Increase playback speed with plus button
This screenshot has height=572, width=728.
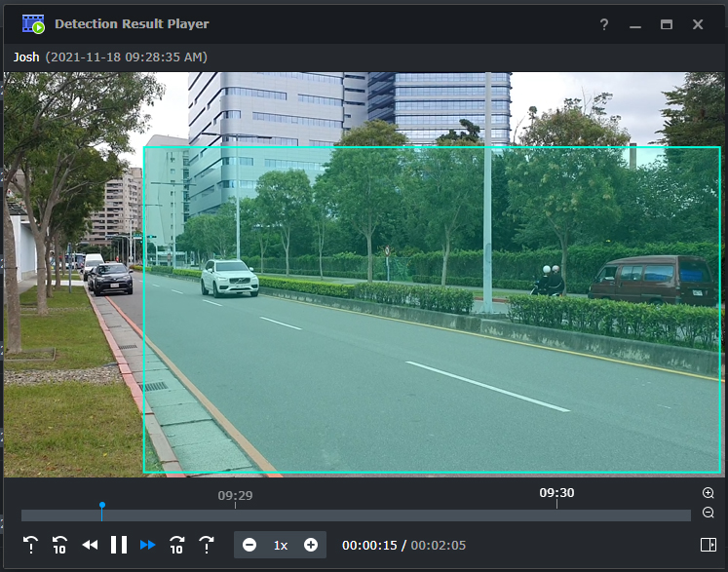[311, 545]
